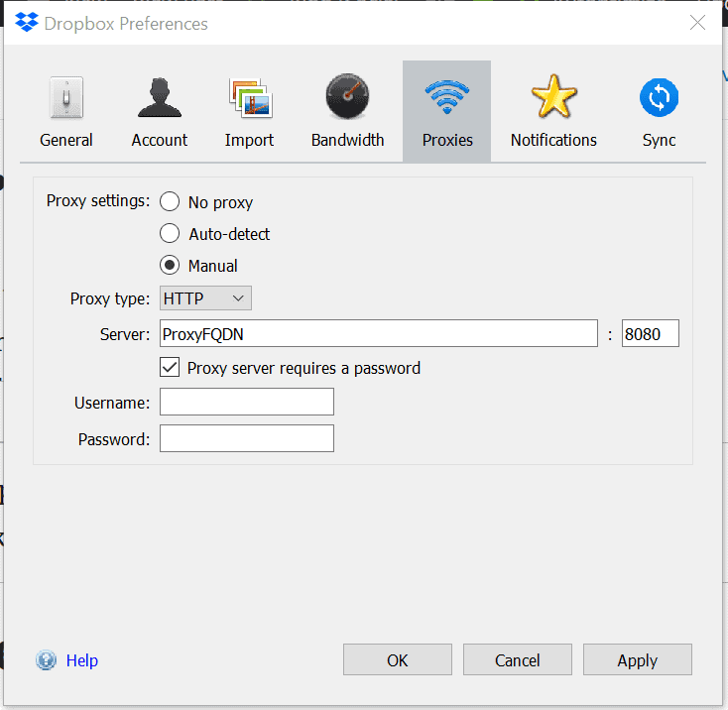728x710 pixels.
Task: Select the Manual proxy radio button
Action: coord(170,266)
